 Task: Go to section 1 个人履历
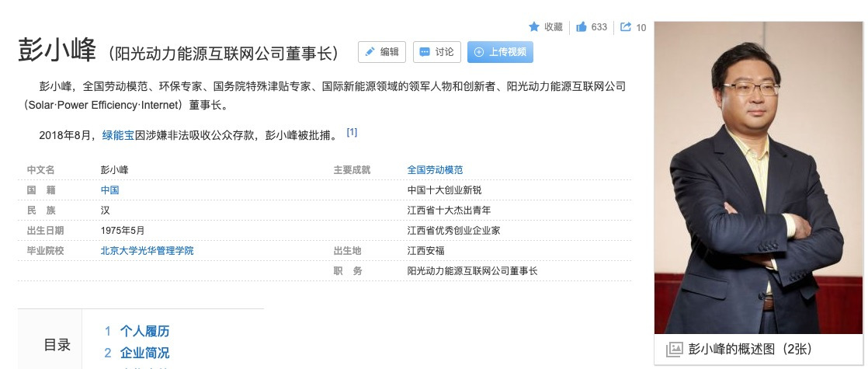tap(144, 332)
